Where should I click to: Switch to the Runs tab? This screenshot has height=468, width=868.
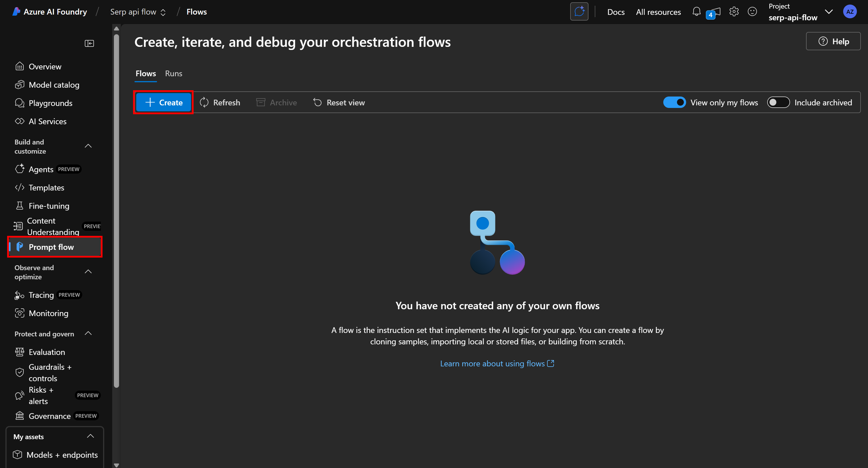pos(174,73)
